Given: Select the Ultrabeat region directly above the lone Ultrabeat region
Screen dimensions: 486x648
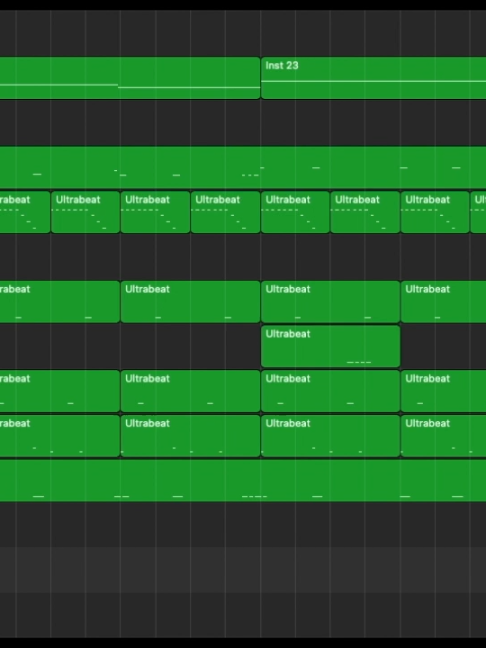Looking at the screenshot, I should coord(331,302).
